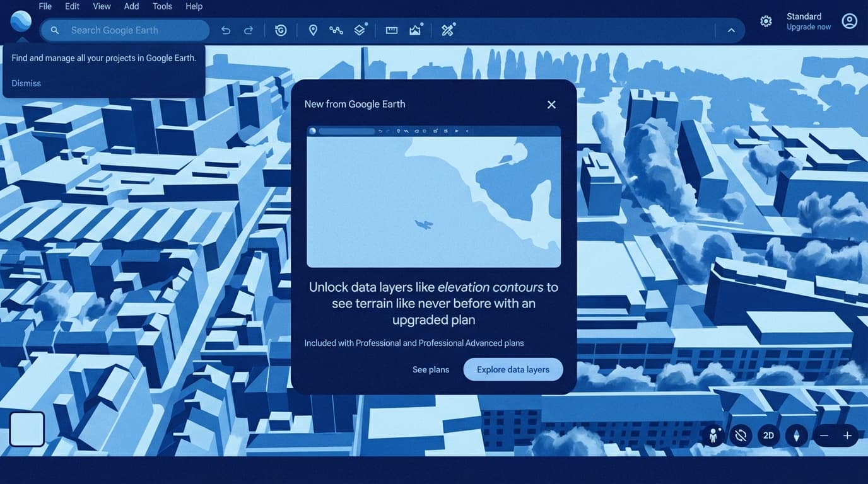Screen dimensions: 868x484
Task: Open the Street View pegman
Action: click(x=713, y=435)
